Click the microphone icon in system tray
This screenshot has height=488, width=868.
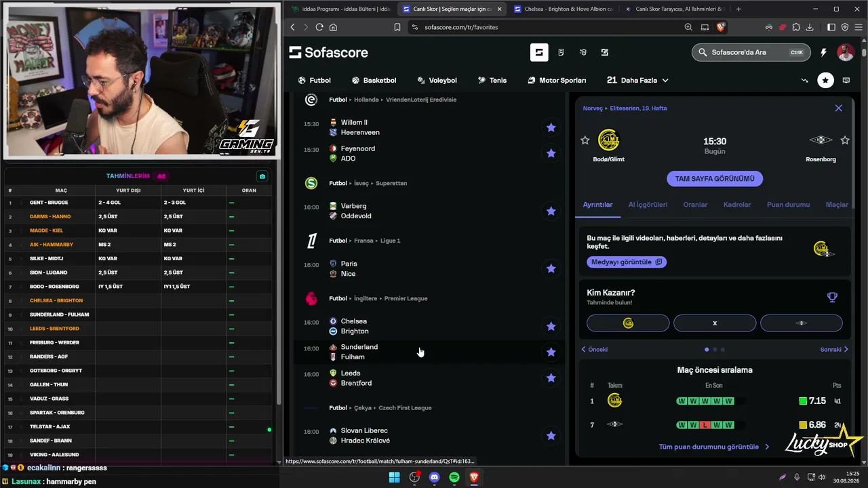click(797, 477)
